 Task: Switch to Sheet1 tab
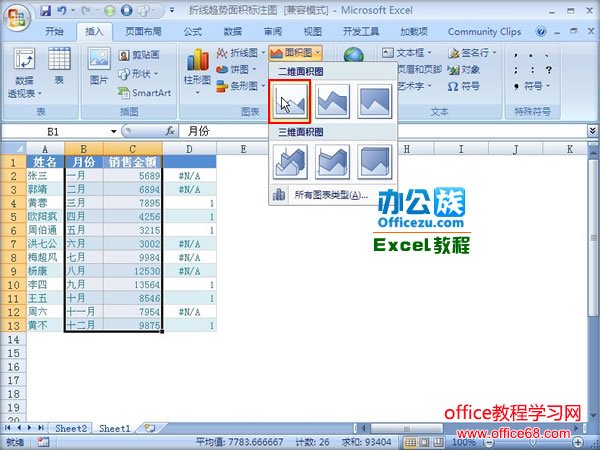[x=115, y=428]
